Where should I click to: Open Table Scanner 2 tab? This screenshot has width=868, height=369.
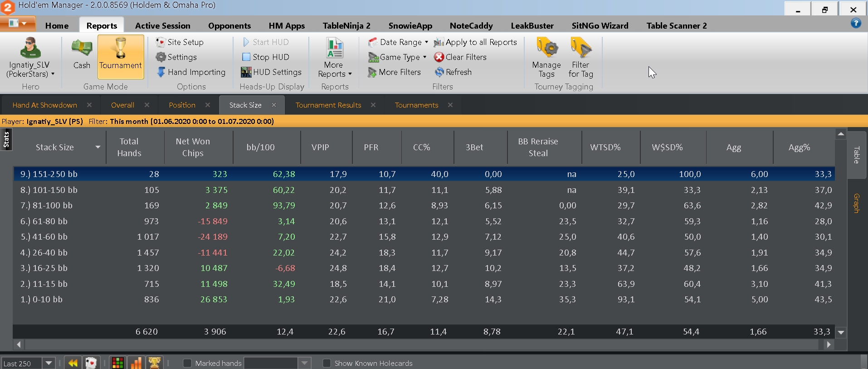676,26
